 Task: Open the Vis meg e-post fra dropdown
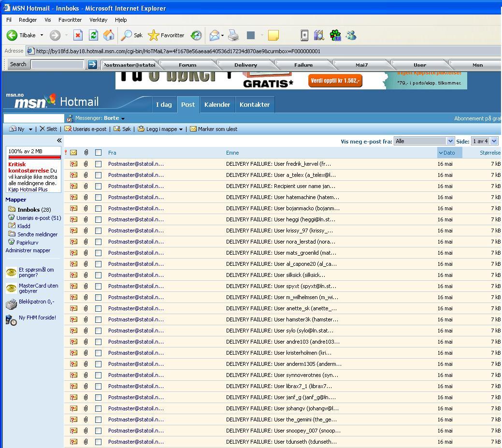[x=424, y=141]
